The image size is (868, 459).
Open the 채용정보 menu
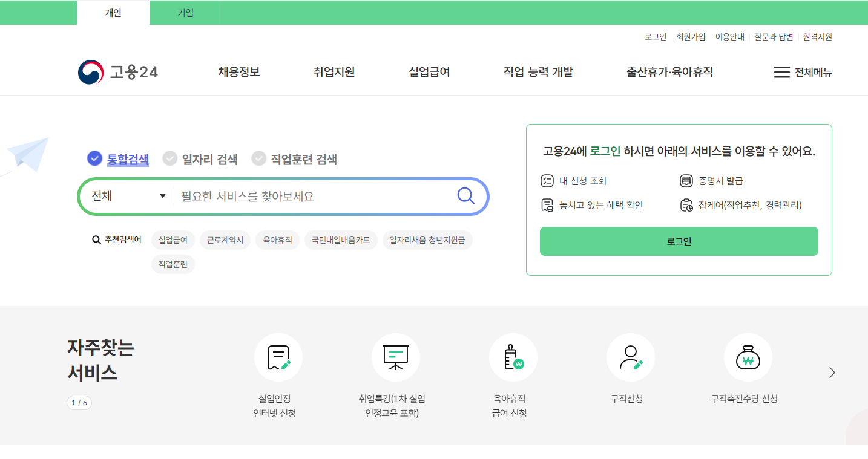coord(239,73)
